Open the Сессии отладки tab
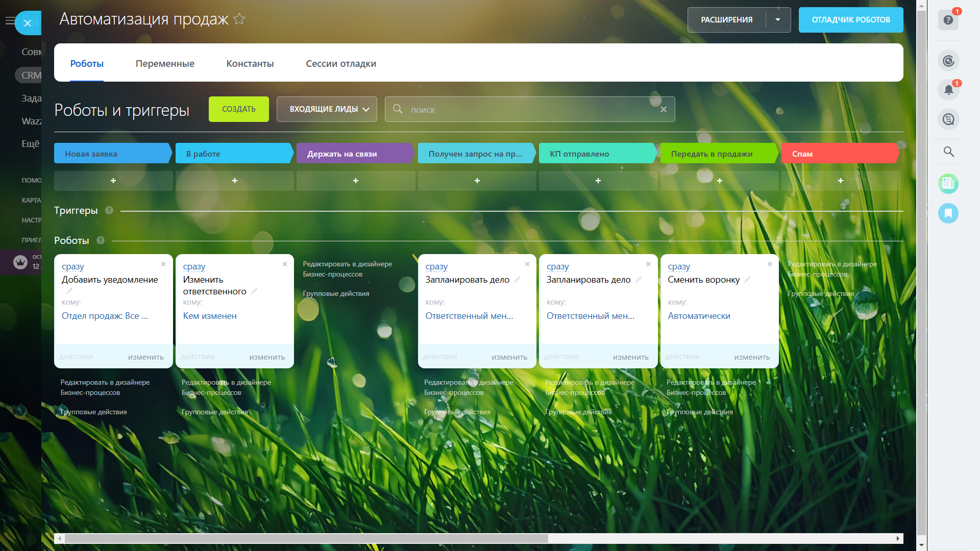This screenshot has width=980, height=551. (x=341, y=63)
